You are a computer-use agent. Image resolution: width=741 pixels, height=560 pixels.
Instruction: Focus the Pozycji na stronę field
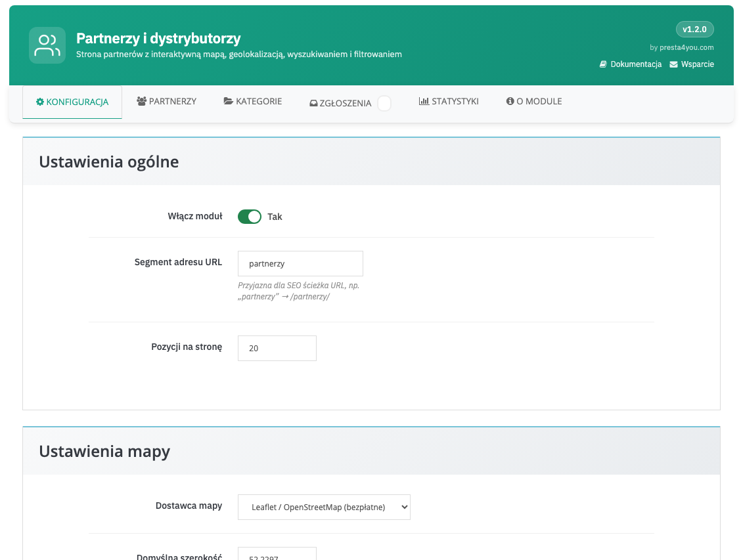pos(277,349)
